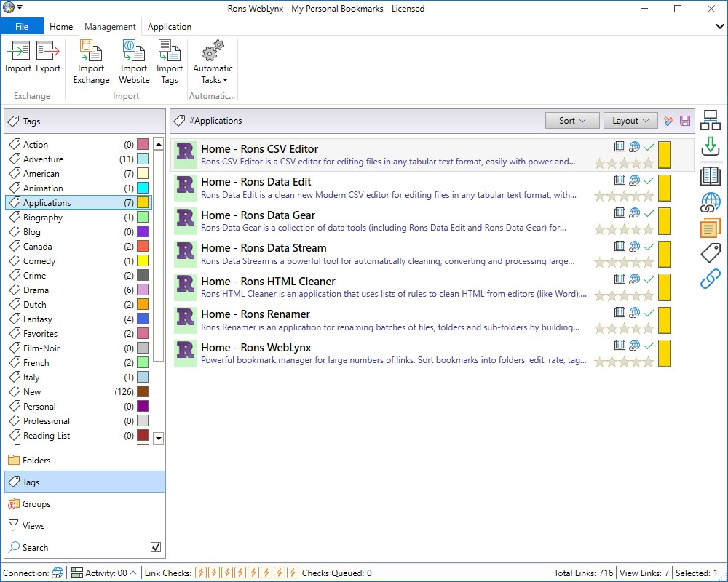
Task: Open the Sort dropdown
Action: 572,121
